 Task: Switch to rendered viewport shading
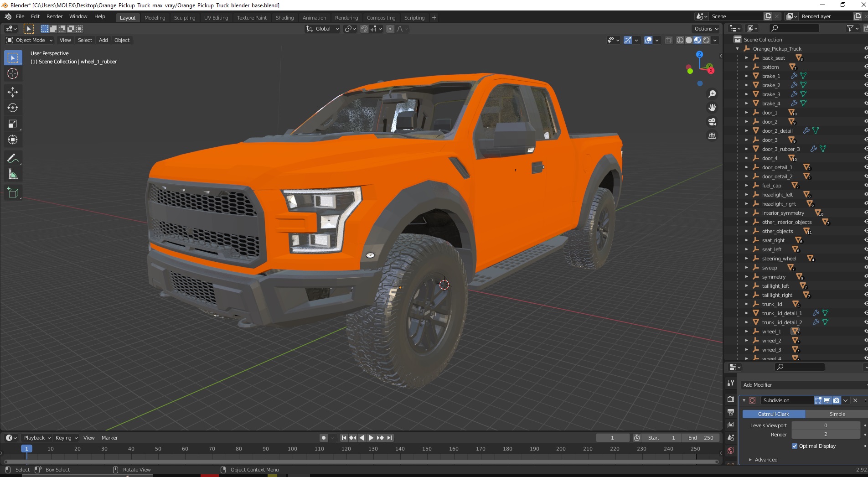click(x=706, y=40)
